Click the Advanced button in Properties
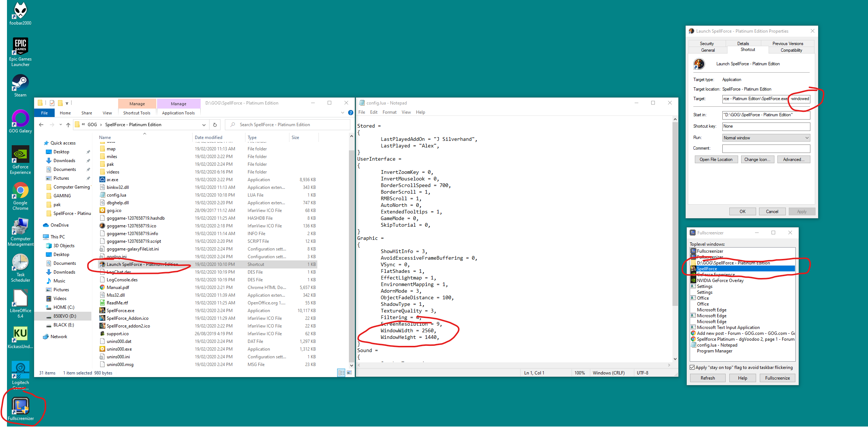The image size is (868, 428). coord(794,160)
